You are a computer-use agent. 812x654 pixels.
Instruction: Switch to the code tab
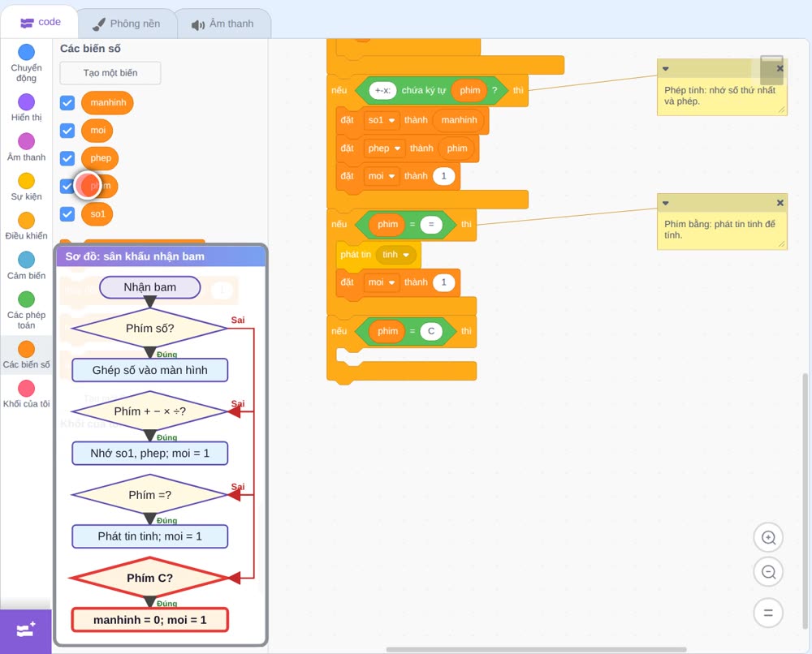(40, 22)
